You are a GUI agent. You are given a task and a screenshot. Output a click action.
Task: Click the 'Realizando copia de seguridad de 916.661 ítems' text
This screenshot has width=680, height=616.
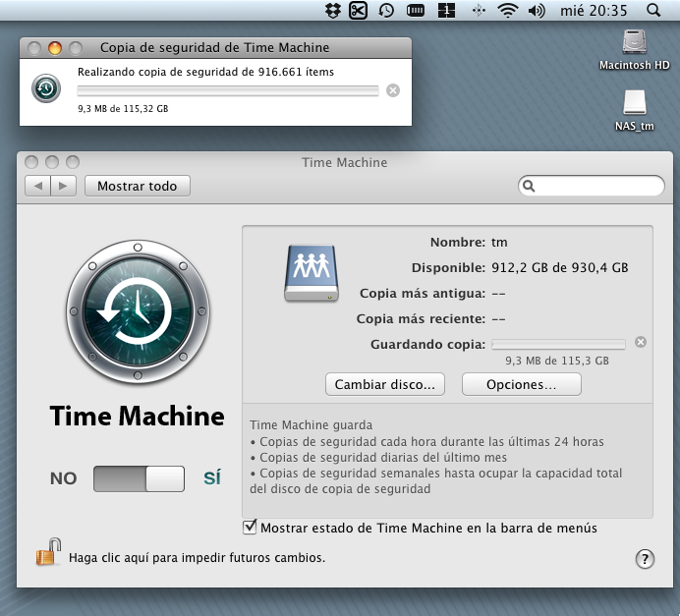point(205,72)
